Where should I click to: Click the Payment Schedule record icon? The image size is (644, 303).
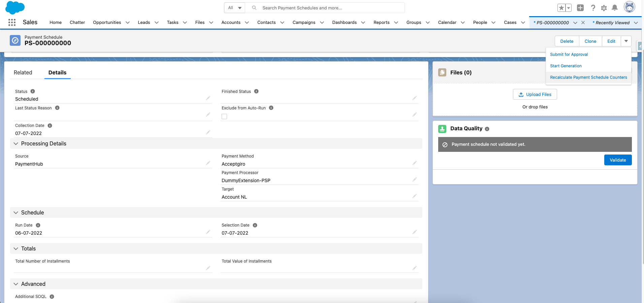point(15,40)
